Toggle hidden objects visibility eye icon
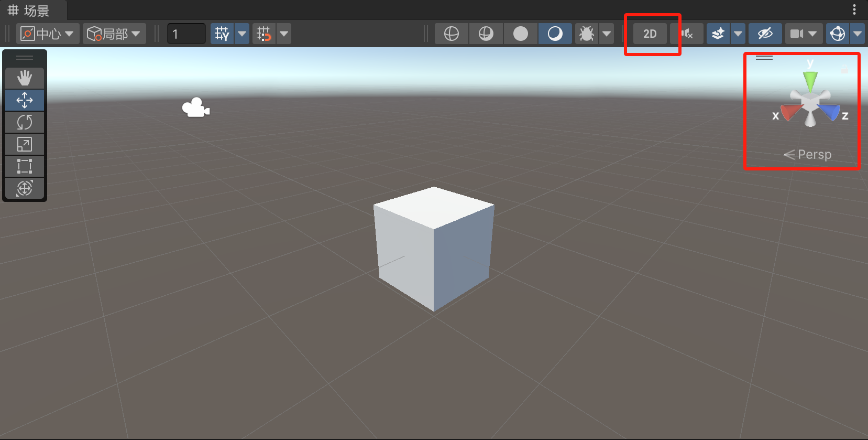This screenshot has width=868, height=440. tap(765, 34)
